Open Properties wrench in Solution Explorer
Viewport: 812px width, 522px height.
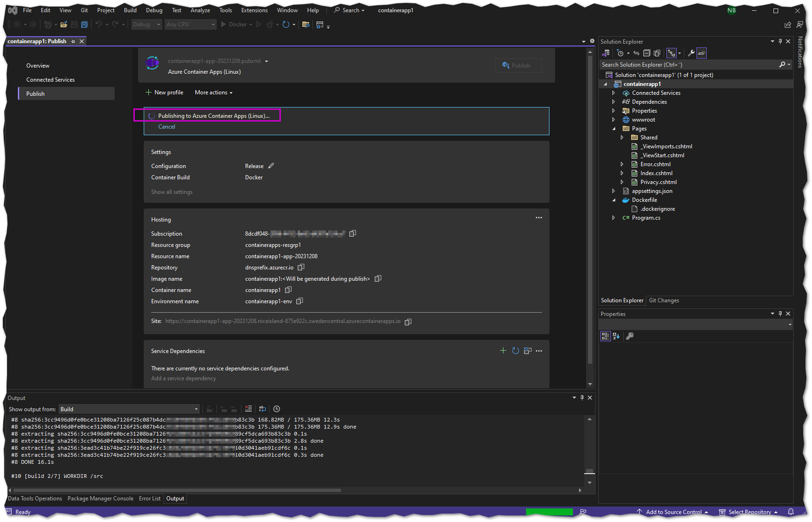point(691,53)
